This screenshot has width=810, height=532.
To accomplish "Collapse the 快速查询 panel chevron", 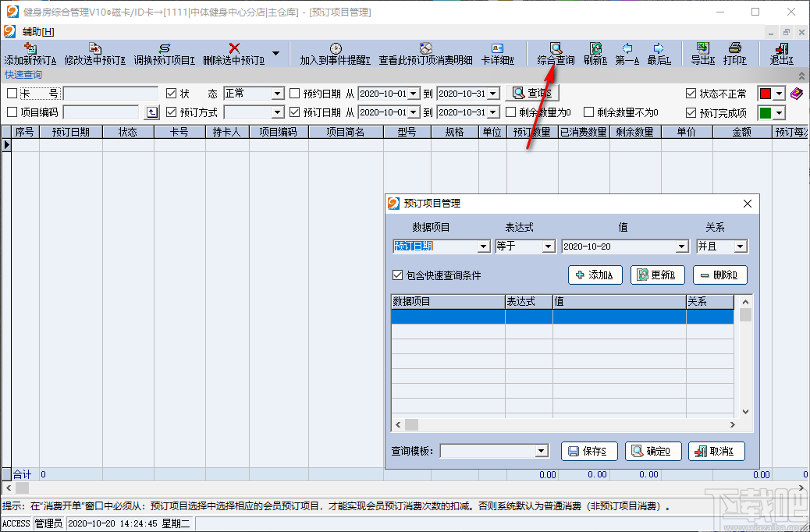I will pyautogui.click(x=801, y=76).
